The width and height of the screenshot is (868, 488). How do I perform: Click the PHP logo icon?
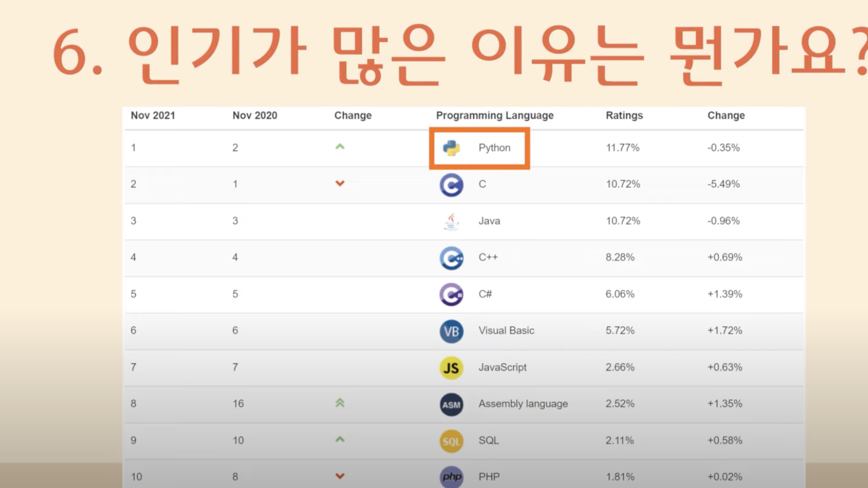coord(451,477)
